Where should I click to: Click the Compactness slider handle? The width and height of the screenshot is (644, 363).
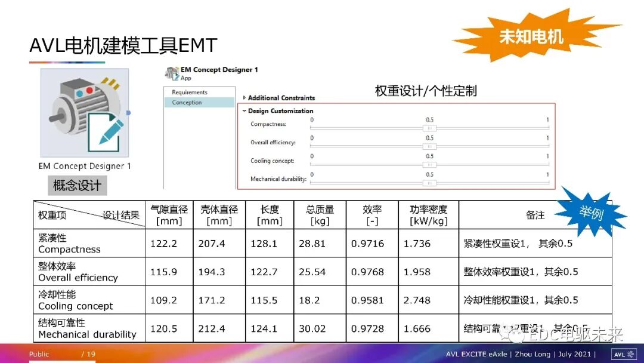[x=429, y=128]
